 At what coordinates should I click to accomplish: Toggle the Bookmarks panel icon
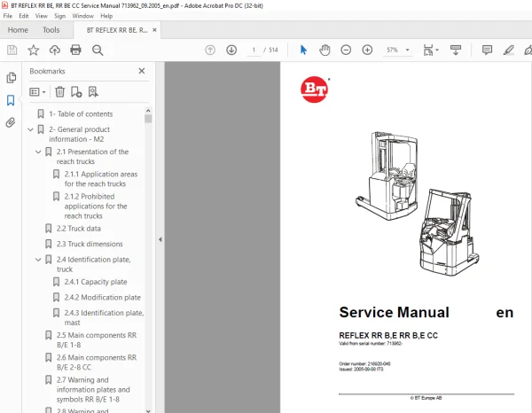[11, 100]
